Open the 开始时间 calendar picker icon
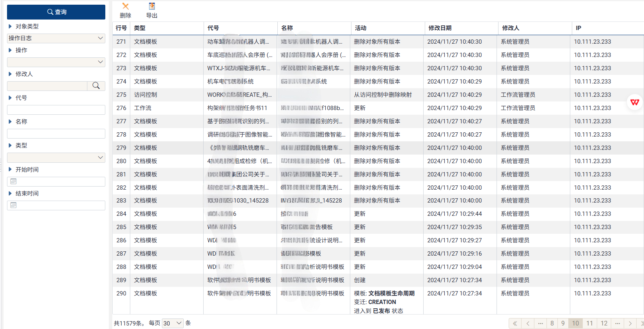 (x=14, y=181)
